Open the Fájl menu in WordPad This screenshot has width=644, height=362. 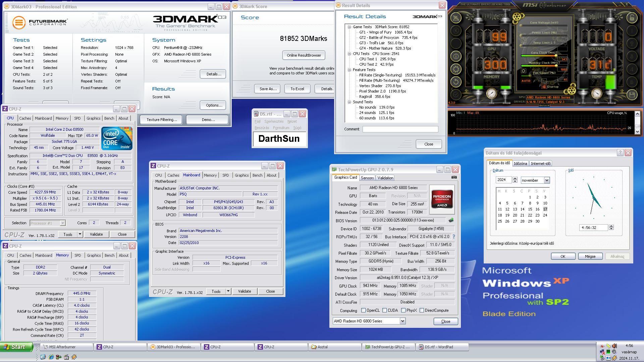point(257,122)
